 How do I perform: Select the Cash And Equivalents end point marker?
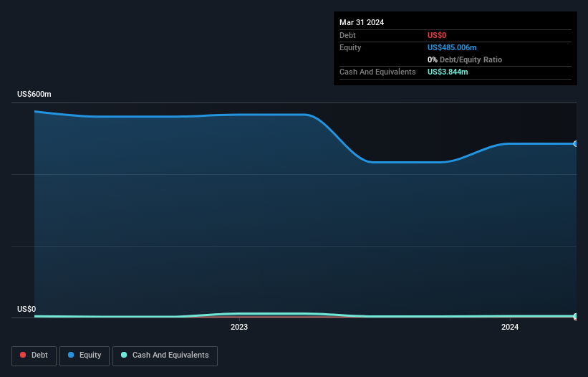tap(576, 316)
